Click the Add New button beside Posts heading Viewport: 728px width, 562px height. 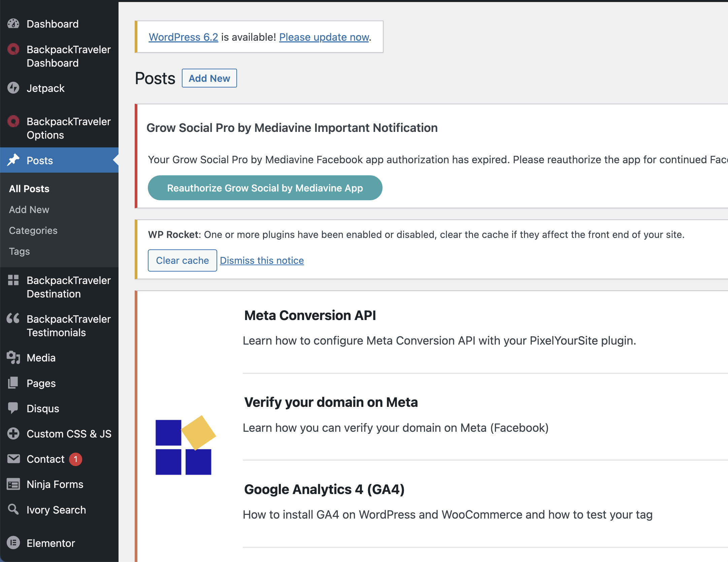coord(209,78)
